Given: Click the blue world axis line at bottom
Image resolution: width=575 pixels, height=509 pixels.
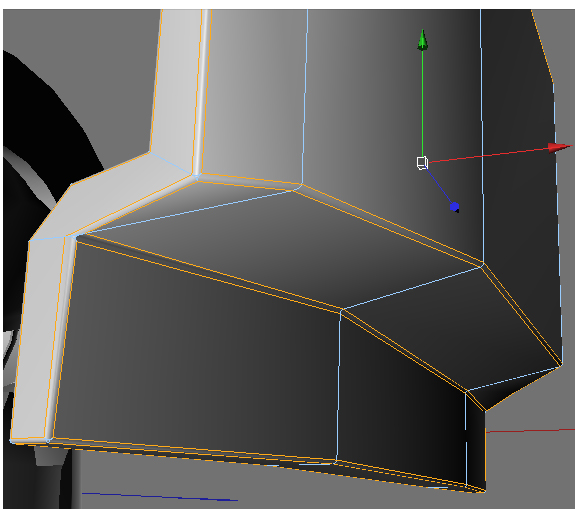Looking at the screenshot, I should [160, 497].
